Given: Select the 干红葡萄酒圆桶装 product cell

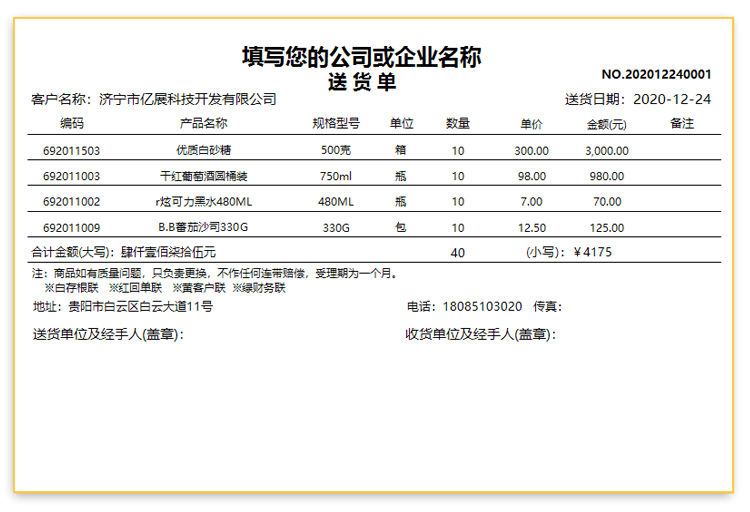Looking at the screenshot, I should (203, 176).
